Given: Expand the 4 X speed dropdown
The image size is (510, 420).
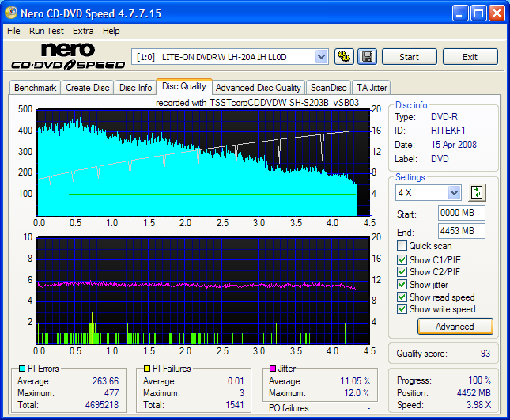Looking at the screenshot, I should point(454,193).
